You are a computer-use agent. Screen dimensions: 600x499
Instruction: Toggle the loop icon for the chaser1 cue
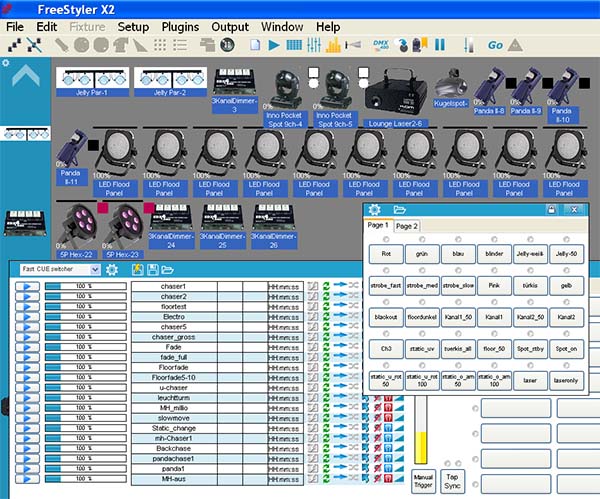click(x=326, y=287)
